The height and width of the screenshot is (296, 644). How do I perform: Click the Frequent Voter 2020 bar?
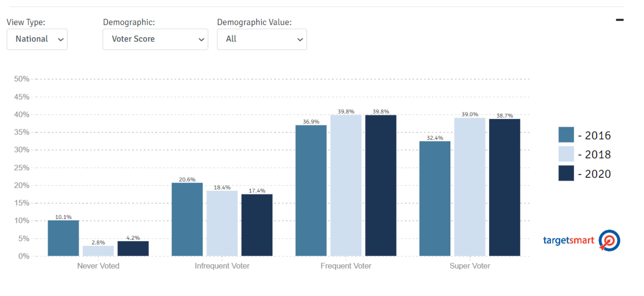click(x=381, y=185)
